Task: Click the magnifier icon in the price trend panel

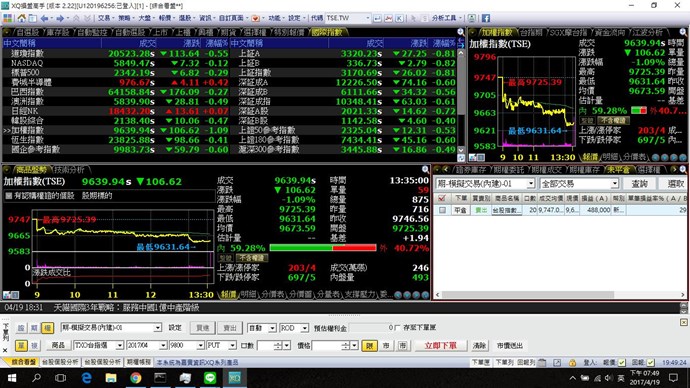Action: [x=425, y=169]
